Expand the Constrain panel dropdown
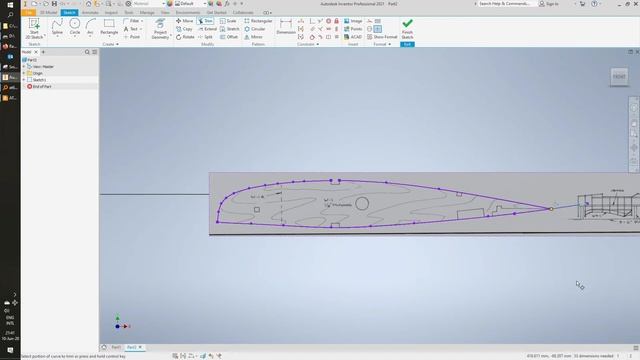This screenshot has height=360, width=640. click(308, 44)
